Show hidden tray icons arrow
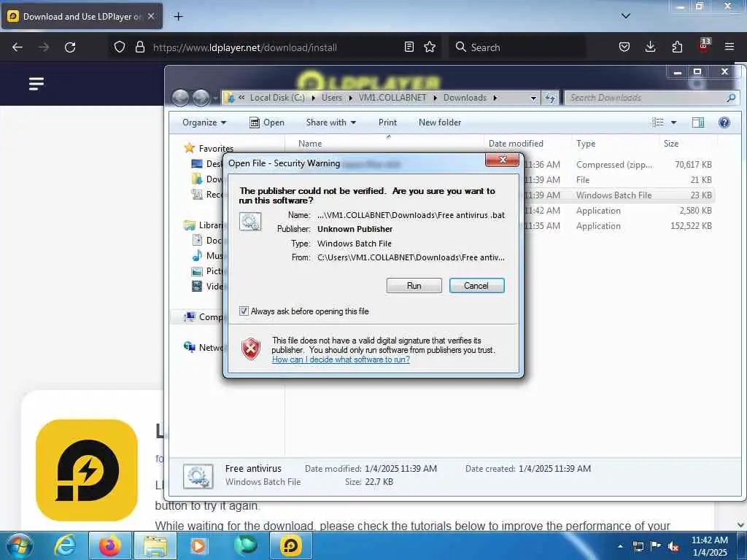This screenshot has height=560, width=747. pyautogui.click(x=620, y=546)
